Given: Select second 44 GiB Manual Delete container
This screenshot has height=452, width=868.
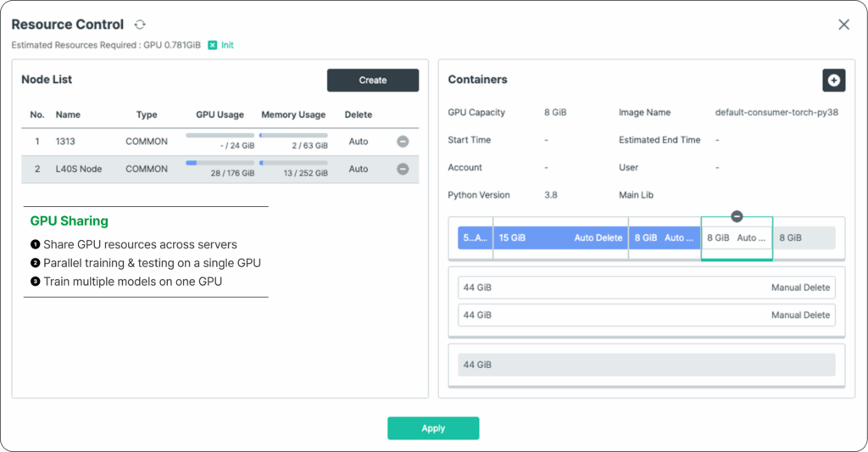Looking at the screenshot, I should pos(646,315).
